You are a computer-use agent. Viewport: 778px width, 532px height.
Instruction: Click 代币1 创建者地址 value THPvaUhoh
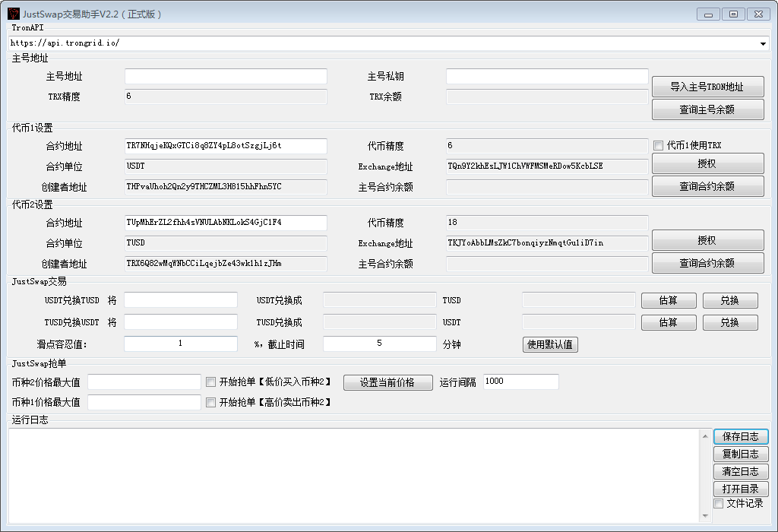click(226, 187)
